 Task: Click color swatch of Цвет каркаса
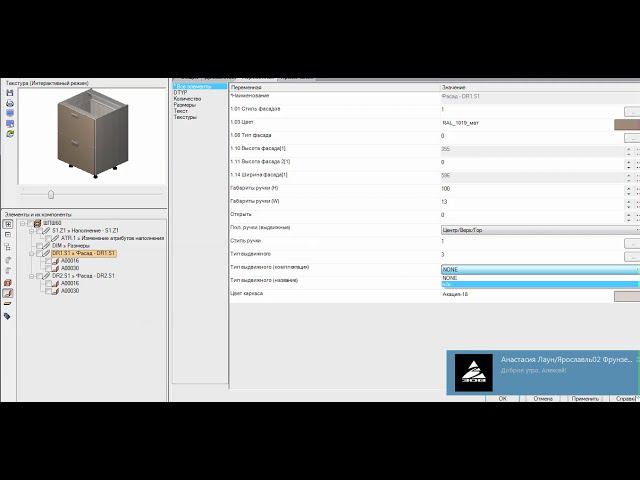pos(627,296)
